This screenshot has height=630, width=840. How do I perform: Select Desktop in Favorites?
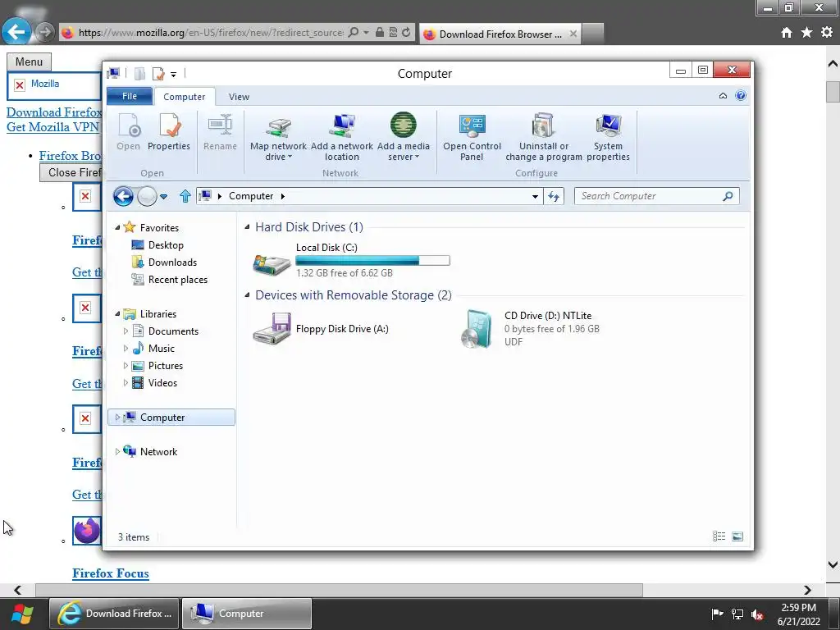(x=166, y=244)
